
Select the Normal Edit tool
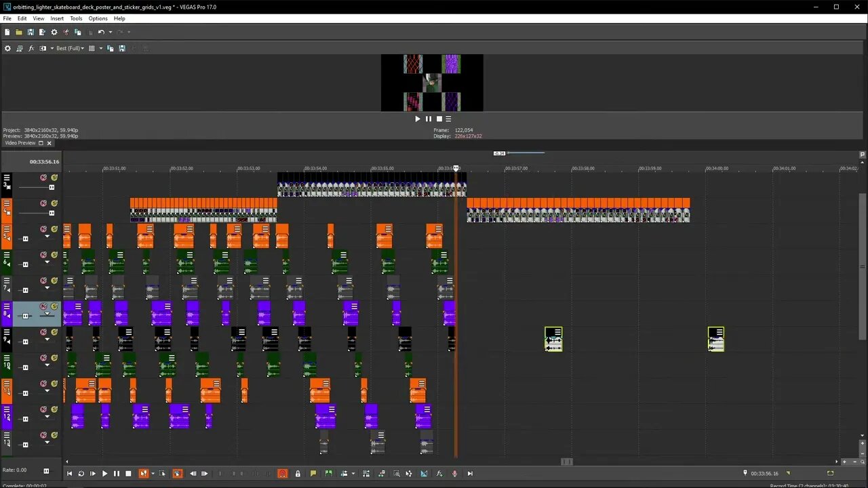pos(143,474)
